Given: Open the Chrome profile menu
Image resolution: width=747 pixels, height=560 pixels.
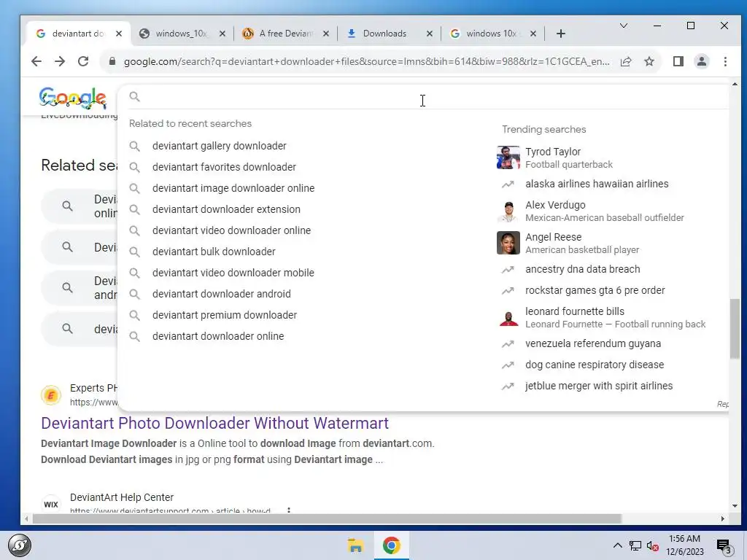Looking at the screenshot, I should click(x=702, y=61).
